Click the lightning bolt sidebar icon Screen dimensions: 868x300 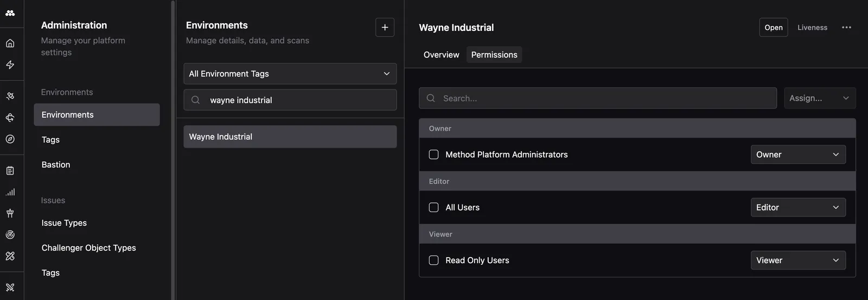click(10, 65)
